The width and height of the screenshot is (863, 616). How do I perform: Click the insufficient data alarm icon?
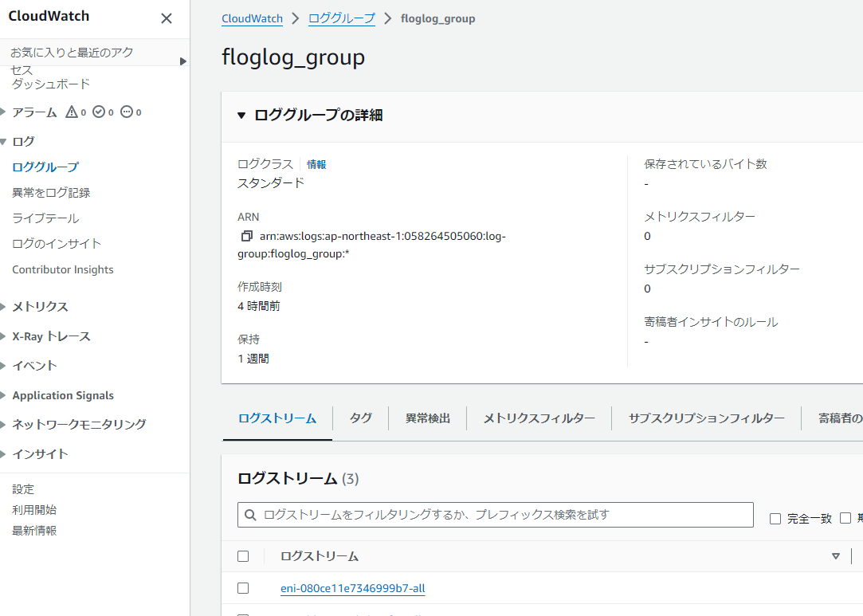click(x=127, y=112)
